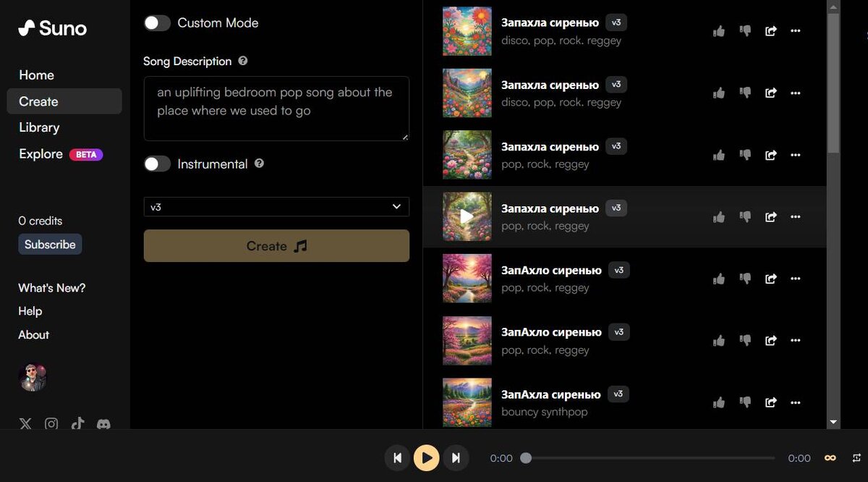Like the topmost song in the list
Viewport: 868px width, 482px height.
719,30
